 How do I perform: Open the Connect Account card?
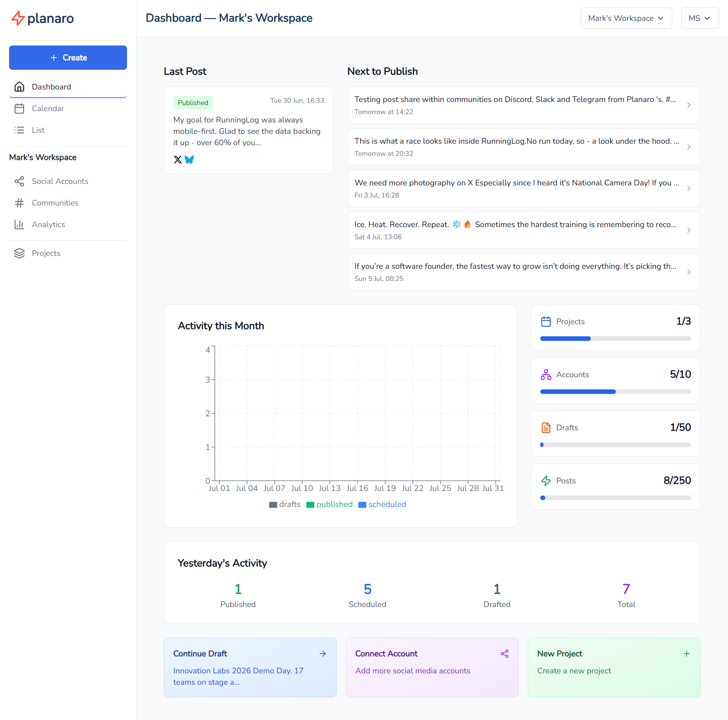click(432, 667)
